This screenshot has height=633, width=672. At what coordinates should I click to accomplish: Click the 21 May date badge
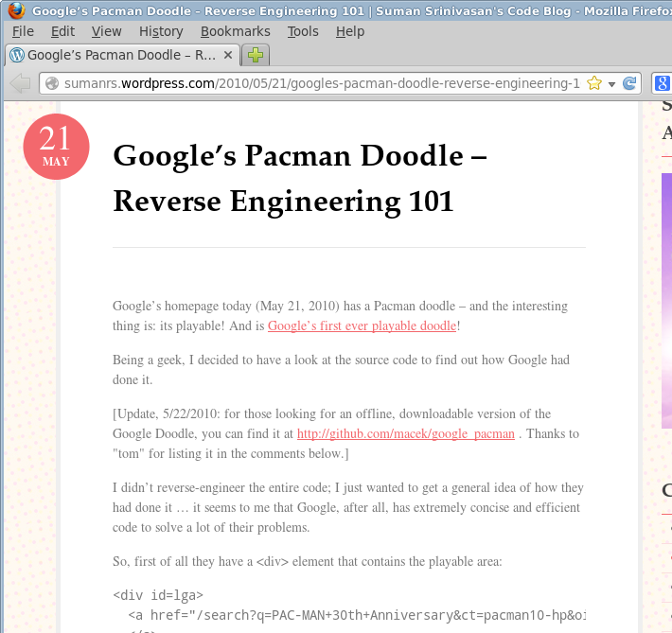56,147
